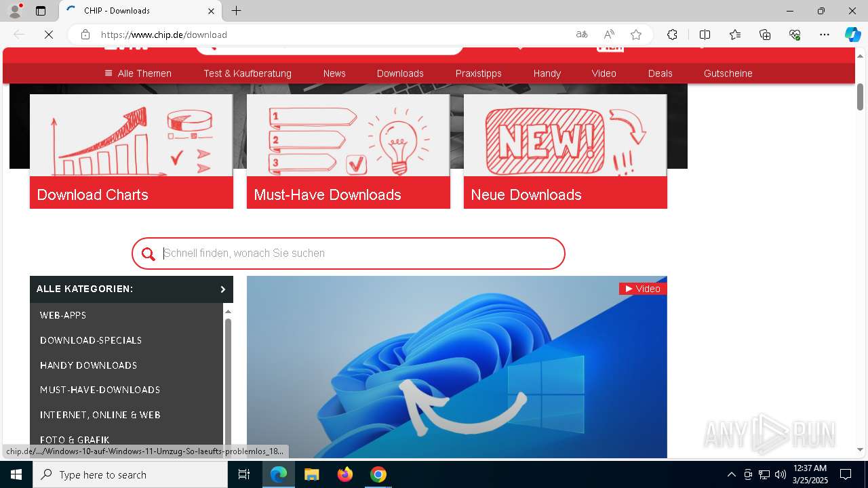
Task: Click the red search magnifier icon
Action: [149, 254]
